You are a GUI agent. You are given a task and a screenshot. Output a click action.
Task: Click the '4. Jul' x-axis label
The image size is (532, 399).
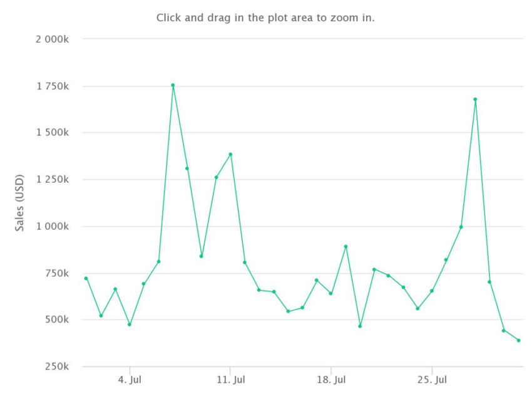130,380
